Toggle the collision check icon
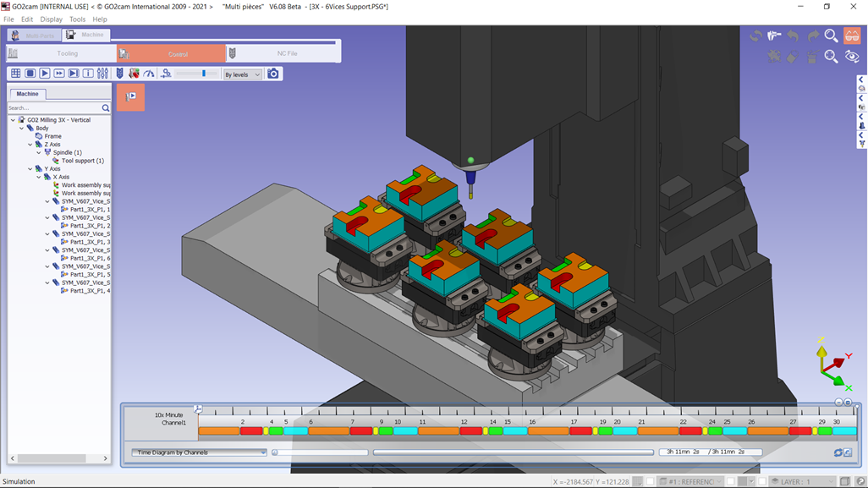The height and width of the screenshot is (488, 868). pyautogui.click(x=134, y=74)
